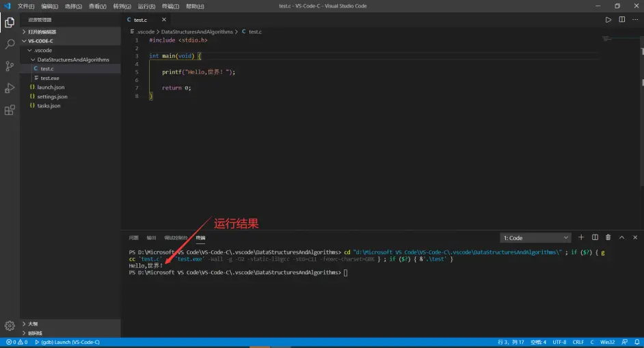
Task: Open notifications bell in status bar
Action: (635, 342)
